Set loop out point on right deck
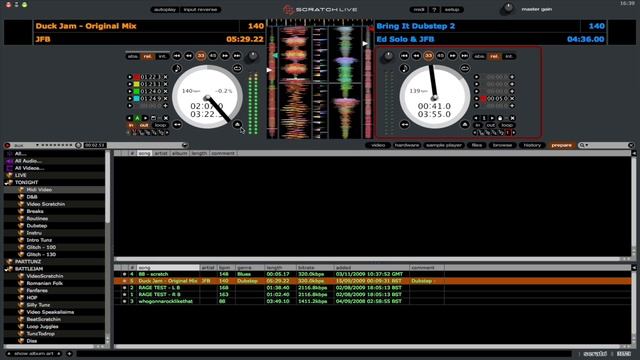Image resolution: width=640 pixels, height=360 pixels. [491, 125]
